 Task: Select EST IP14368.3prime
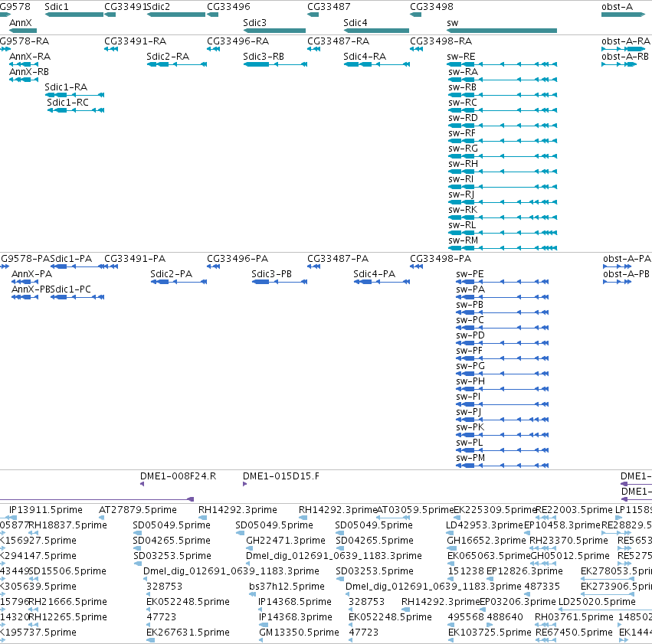click(295, 617)
